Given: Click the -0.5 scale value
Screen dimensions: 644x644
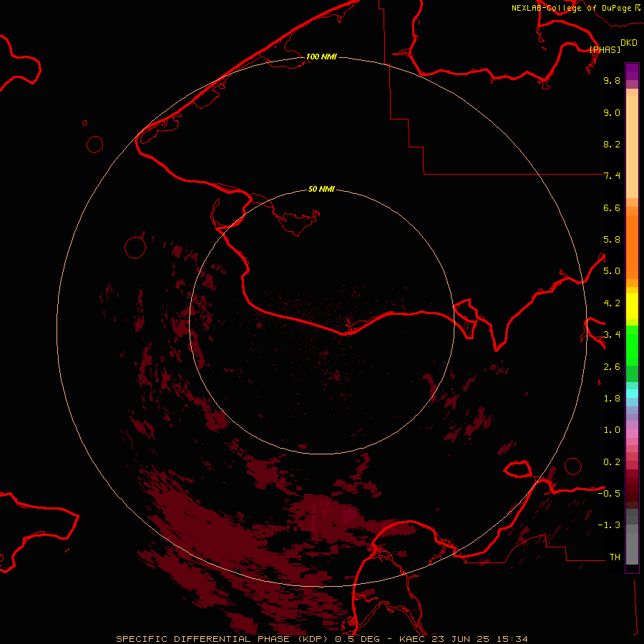Looking at the screenshot, I should click(x=609, y=494).
